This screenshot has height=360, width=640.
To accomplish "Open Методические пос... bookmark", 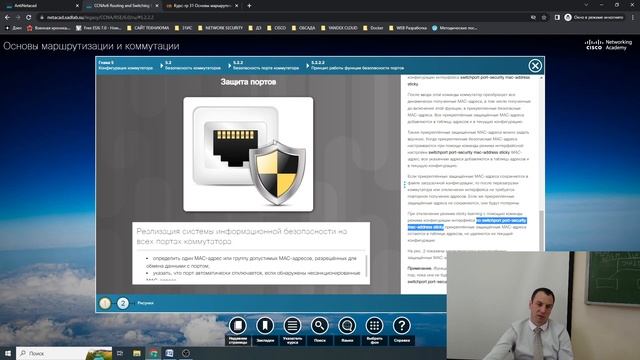I will (x=454, y=28).
